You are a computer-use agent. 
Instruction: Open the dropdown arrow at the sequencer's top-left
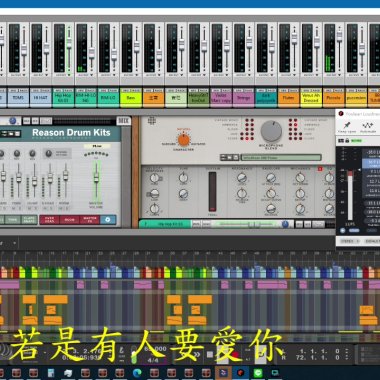click(x=14, y=243)
